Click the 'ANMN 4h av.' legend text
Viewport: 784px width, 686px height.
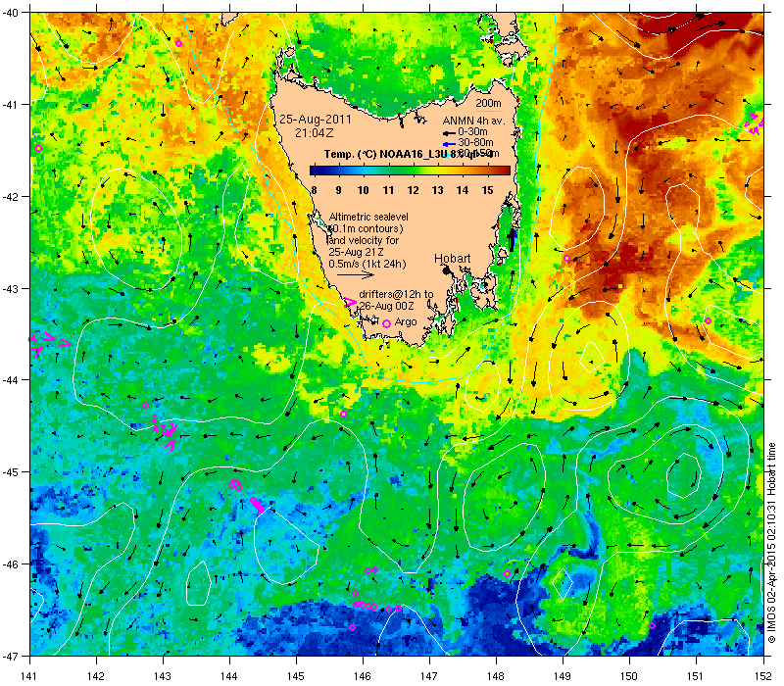click(474, 121)
